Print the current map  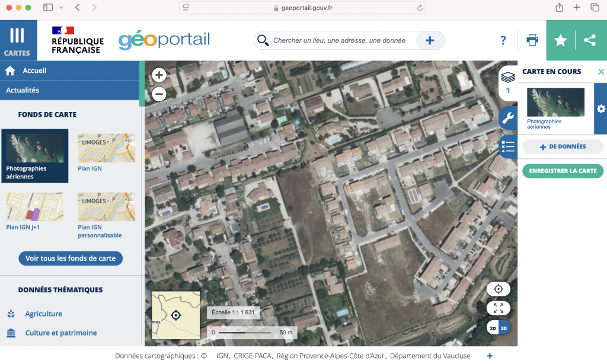coord(532,40)
